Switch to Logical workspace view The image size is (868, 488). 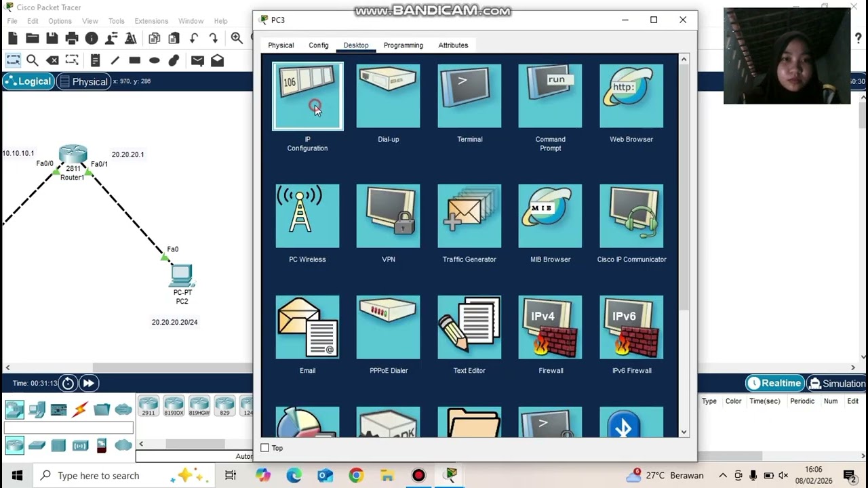tap(28, 81)
